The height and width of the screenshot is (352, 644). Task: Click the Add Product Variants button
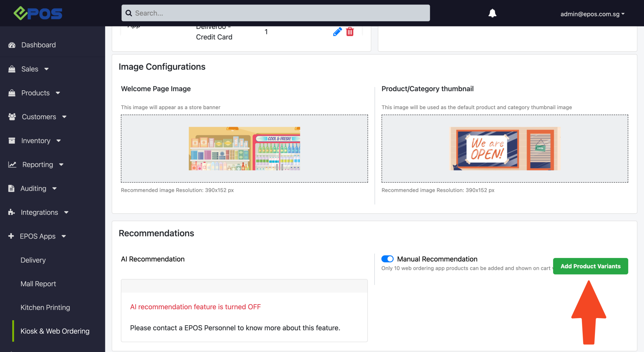tap(590, 266)
